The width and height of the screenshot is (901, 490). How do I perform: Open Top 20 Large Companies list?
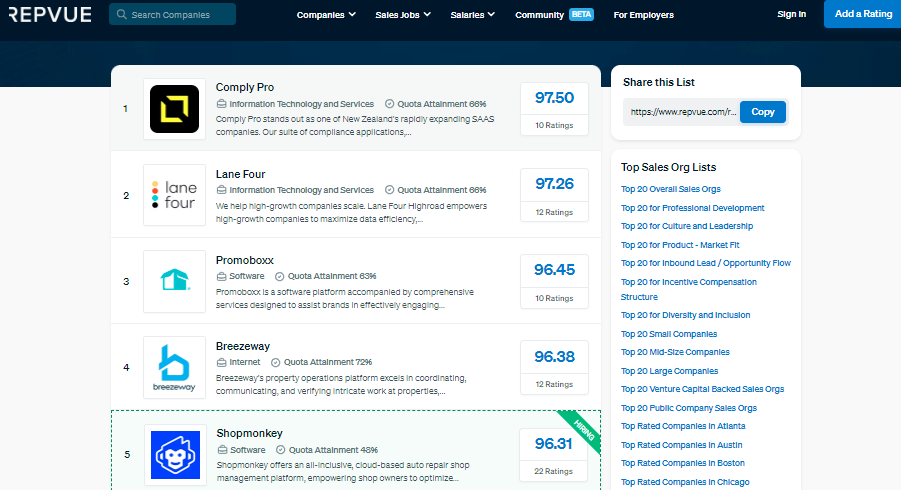[669, 371]
